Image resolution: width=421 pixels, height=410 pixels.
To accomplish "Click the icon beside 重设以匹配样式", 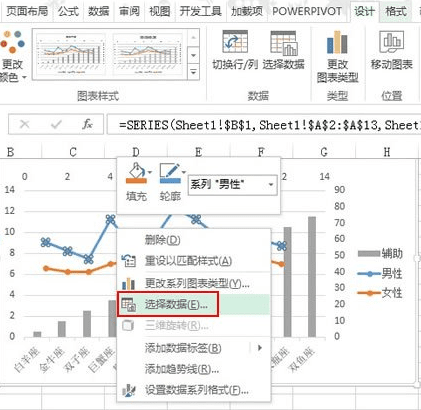I will pos(128,261).
